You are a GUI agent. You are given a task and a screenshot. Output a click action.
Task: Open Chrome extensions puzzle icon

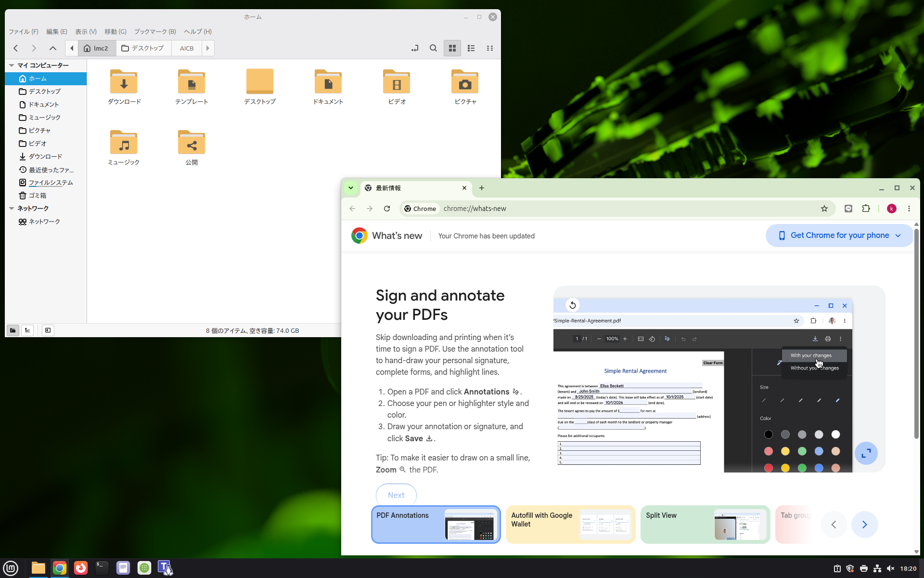(866, 209)
